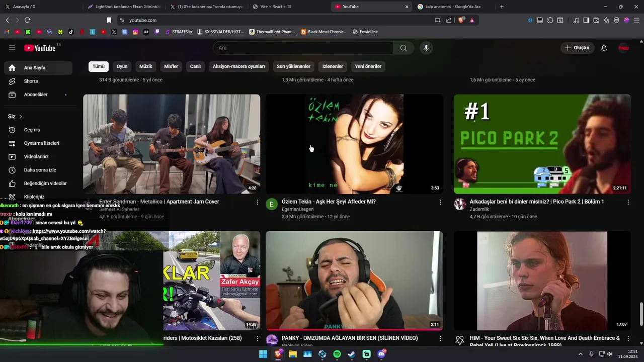
Task: Open Discord from the taskbar
Action: point(381,354)
